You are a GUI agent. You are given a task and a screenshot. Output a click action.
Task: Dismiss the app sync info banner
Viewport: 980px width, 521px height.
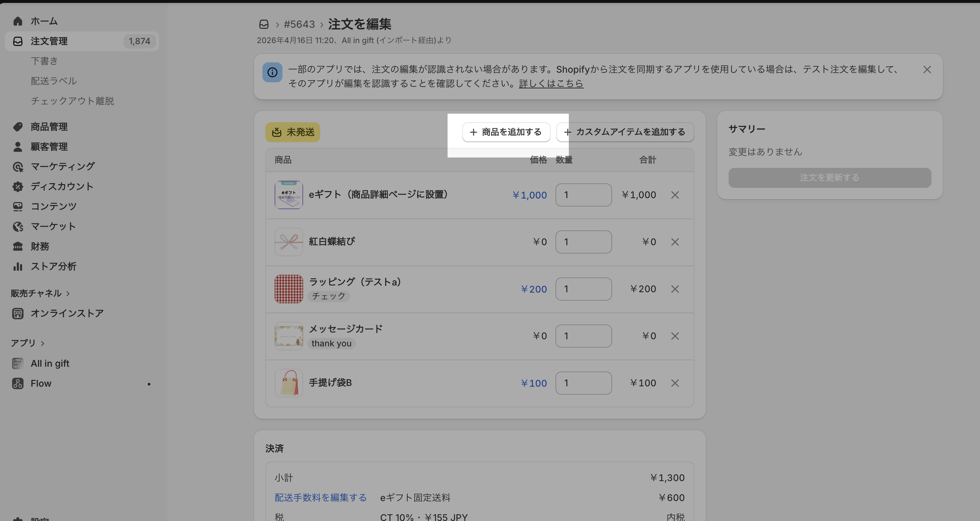click(927, 69)
